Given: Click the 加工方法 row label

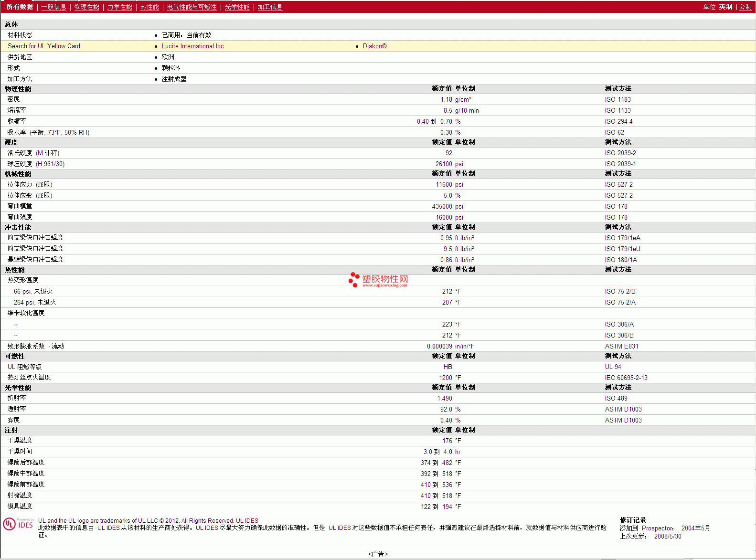Looking at the screenshot, I should coord(20,79).
